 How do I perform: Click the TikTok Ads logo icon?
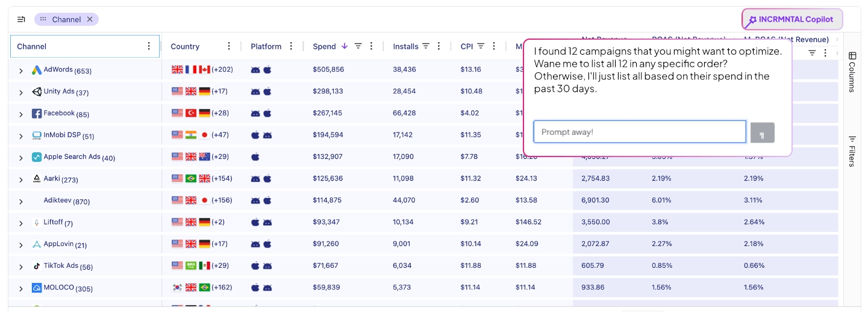point(37,266)
